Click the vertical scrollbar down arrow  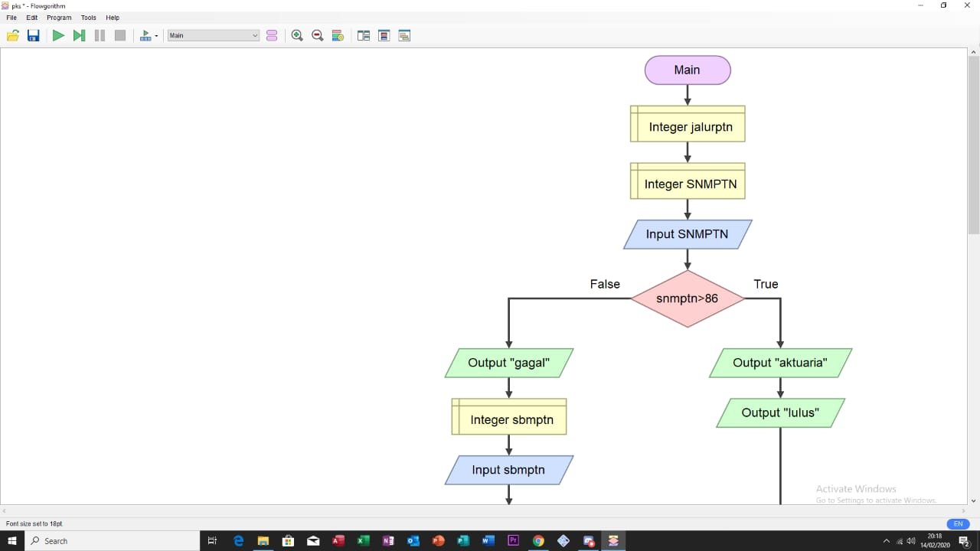974,500
